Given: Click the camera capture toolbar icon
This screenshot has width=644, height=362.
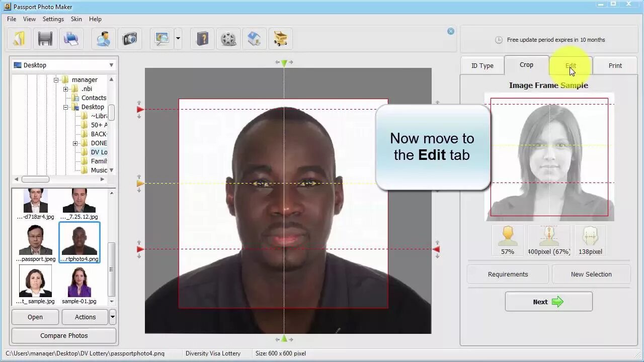Looking at the screenshot, I should tap(130, 39).
